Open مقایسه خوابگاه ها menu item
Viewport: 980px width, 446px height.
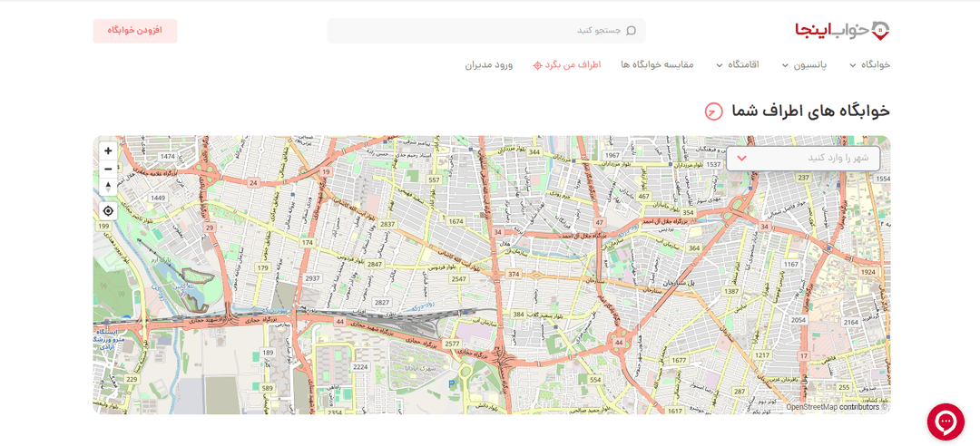tap(657, 65)
